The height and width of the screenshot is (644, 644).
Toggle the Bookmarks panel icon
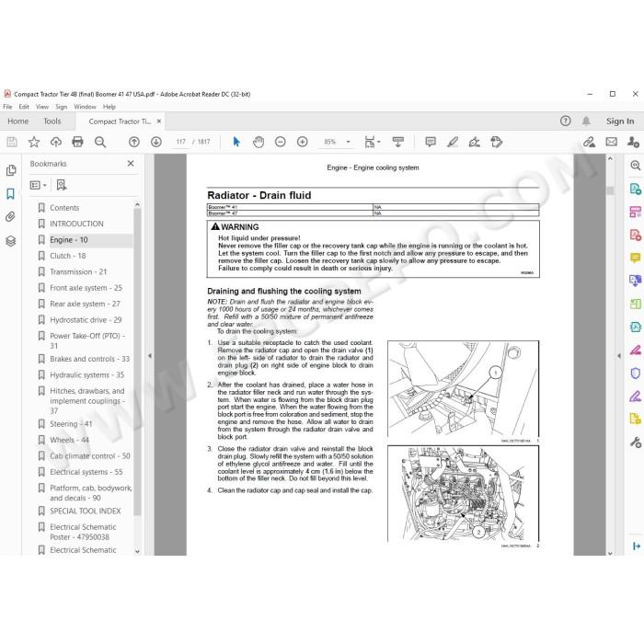tap(11, 193)
